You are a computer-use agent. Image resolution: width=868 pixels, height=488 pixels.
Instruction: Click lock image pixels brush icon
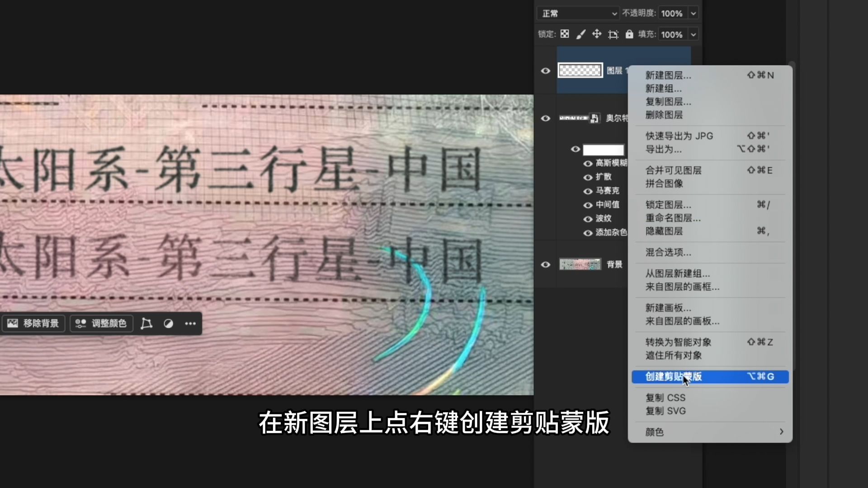[x=581, y=34]
